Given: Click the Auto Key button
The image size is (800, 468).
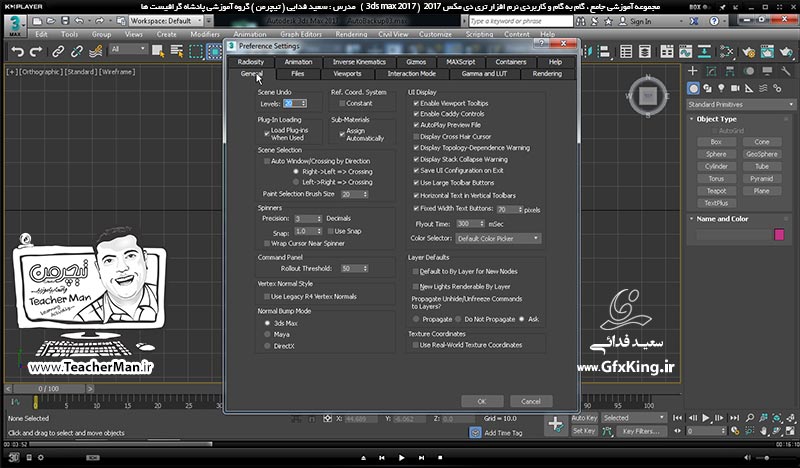Looking at the screenshot, I should (584, 418).
